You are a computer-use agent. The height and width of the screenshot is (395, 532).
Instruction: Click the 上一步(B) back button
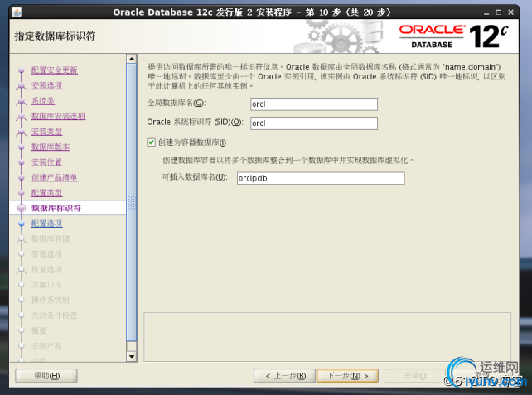pos(285,376)
